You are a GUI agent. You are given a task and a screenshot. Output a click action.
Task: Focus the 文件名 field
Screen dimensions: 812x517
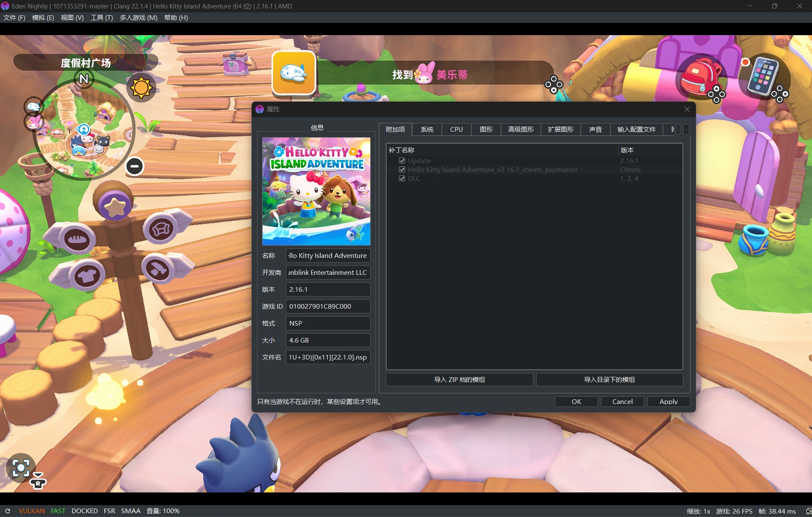(328, 357)
